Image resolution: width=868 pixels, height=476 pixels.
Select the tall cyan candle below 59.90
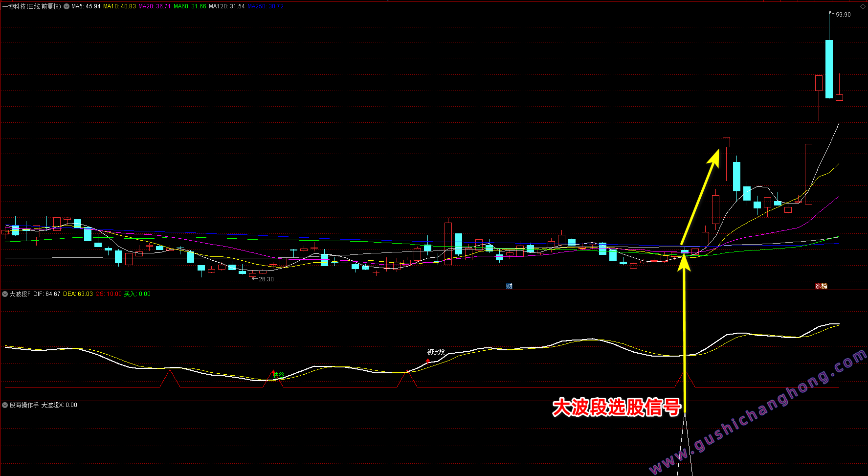point(829,69)
